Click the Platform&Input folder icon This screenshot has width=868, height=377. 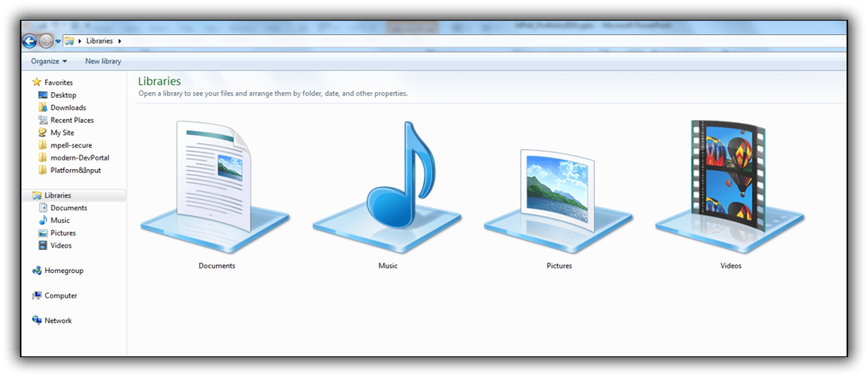point(43,170)
